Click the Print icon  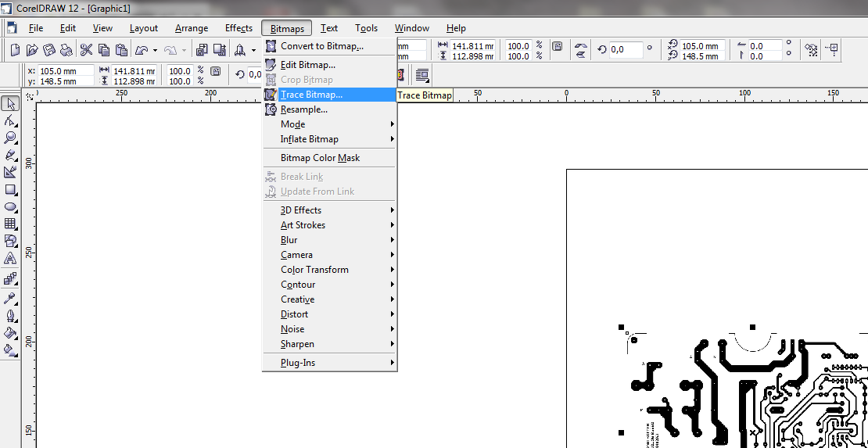66,50
